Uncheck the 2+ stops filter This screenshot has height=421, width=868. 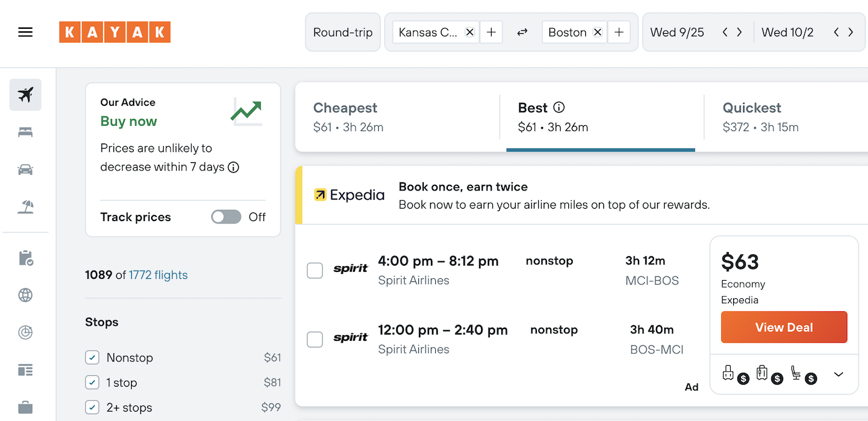92,408
